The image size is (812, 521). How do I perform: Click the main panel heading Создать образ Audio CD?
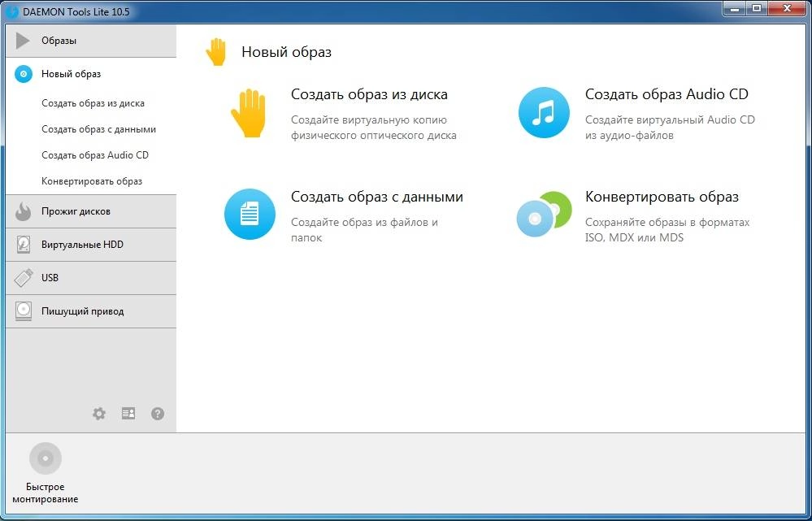coord(667,94)
